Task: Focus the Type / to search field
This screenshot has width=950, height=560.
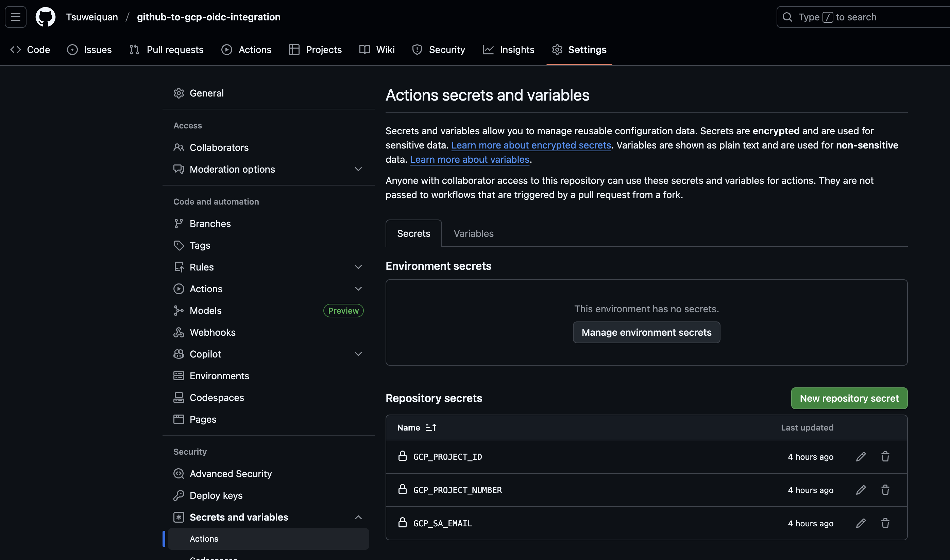Action: 863,17
